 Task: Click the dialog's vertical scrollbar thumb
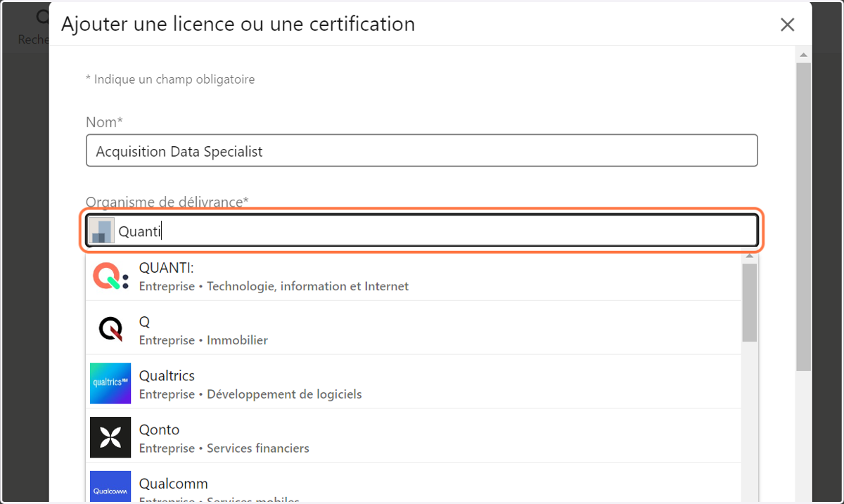[x=803, y=217]
